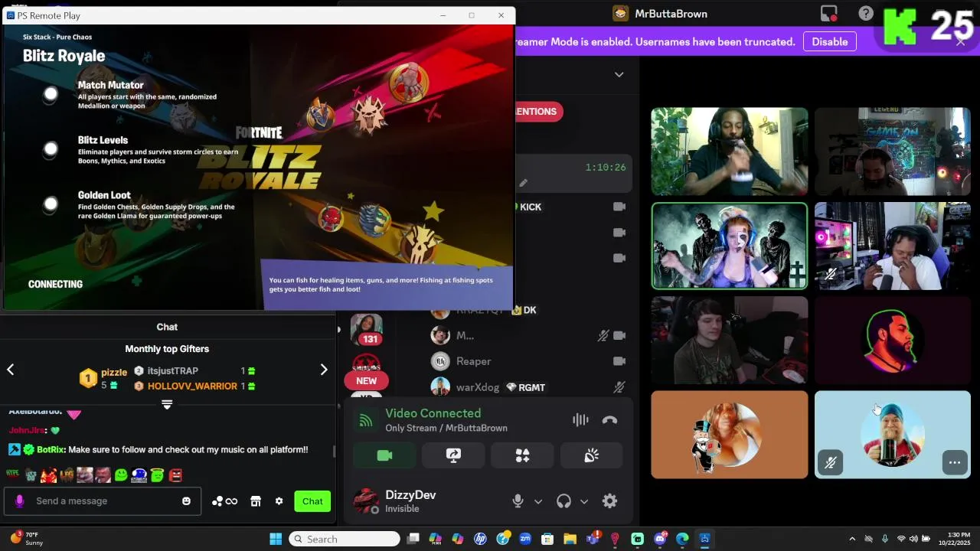The width and height of the screenshot is (980, 551).
Task: Open noise suppression waveform icon
Action: click(580, 419)
